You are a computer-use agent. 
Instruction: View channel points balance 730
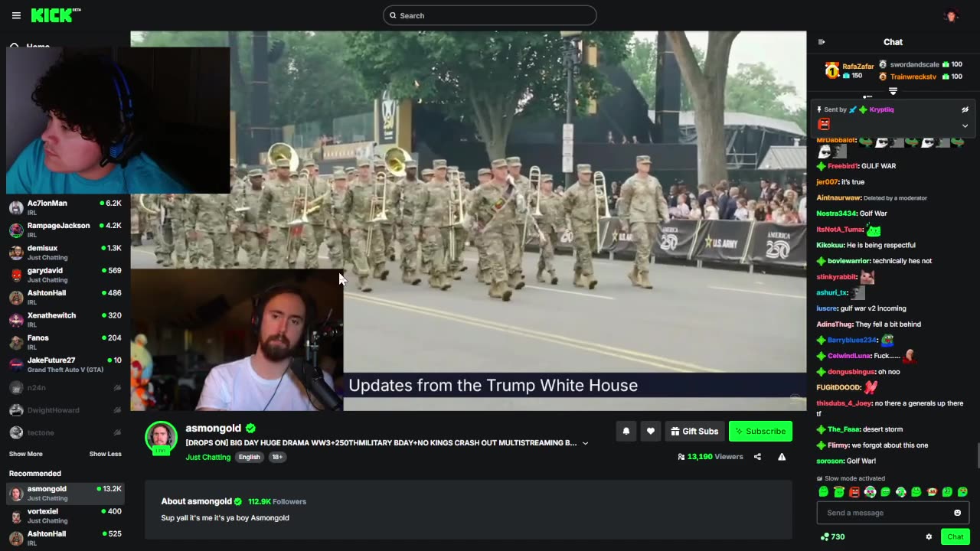click(832, 537)
